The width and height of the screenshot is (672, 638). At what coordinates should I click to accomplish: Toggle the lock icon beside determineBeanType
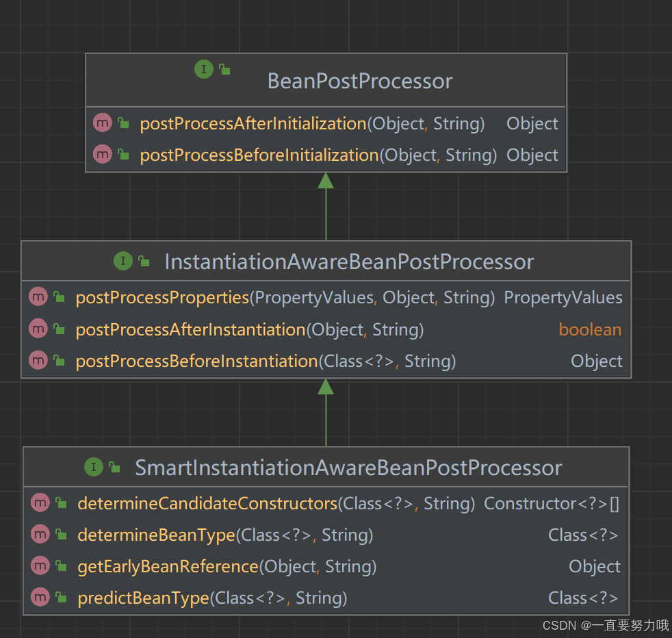(x=60, y=534)
